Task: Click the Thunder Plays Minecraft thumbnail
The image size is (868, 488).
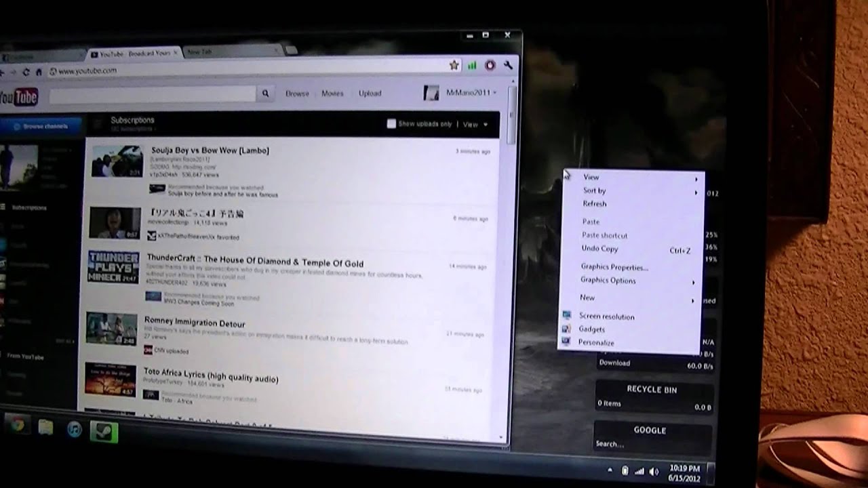Action: coord(113,267)
